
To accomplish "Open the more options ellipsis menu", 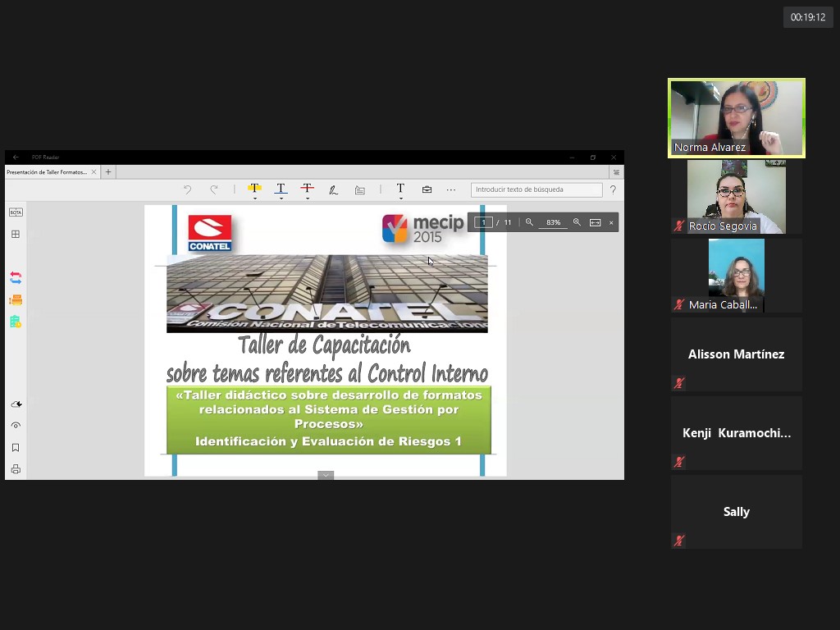I will coord(451,189).
